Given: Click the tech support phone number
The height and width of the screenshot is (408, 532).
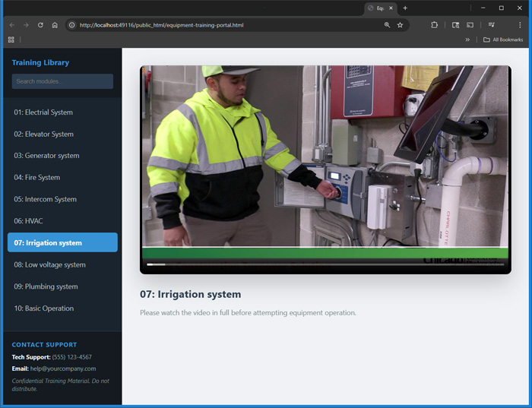Looking at the screenshot, I should [72, 357].
